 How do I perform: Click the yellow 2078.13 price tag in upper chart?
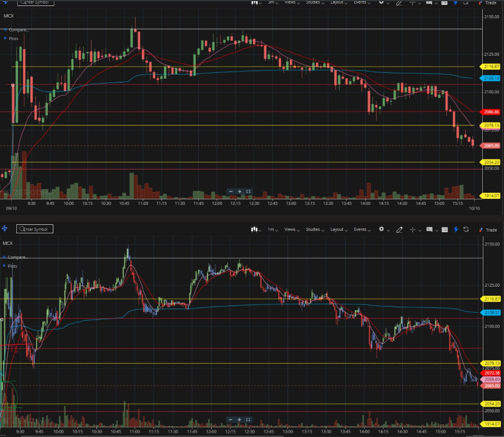tap(490, 125)
